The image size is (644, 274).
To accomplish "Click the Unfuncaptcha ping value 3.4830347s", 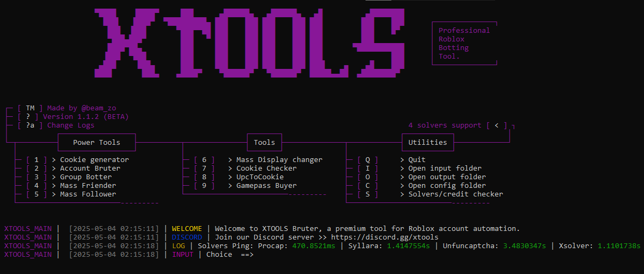I will pyautogui.click(x=524, y=246).
